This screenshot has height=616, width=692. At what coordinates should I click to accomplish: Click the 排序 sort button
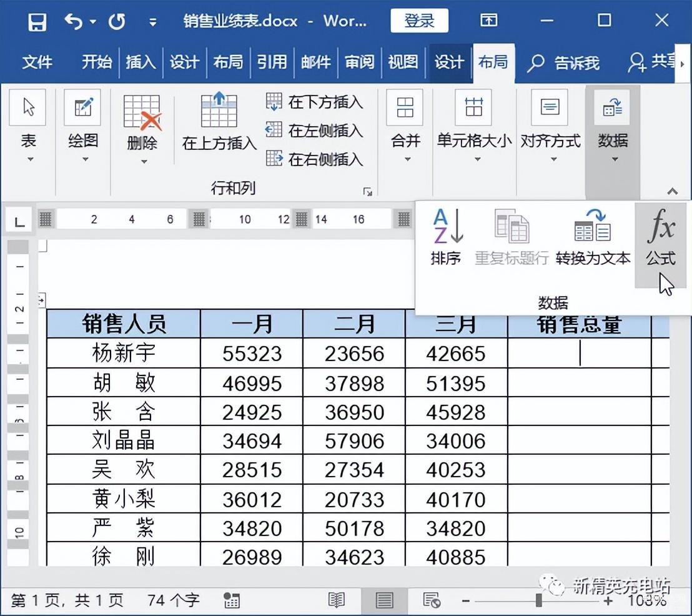coord(446,237)
